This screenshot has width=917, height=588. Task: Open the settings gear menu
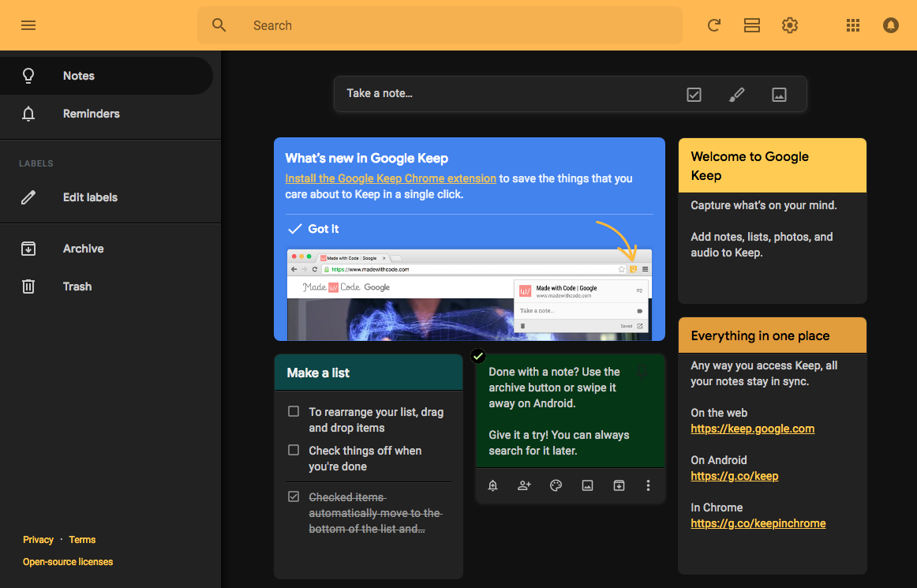point(790,25)
